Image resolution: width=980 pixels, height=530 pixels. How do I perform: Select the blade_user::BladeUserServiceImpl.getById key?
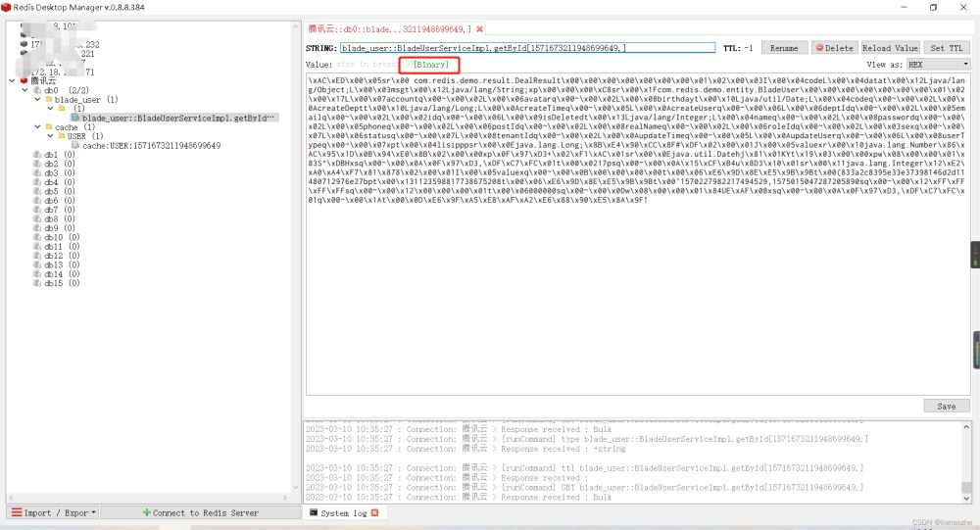178,118
